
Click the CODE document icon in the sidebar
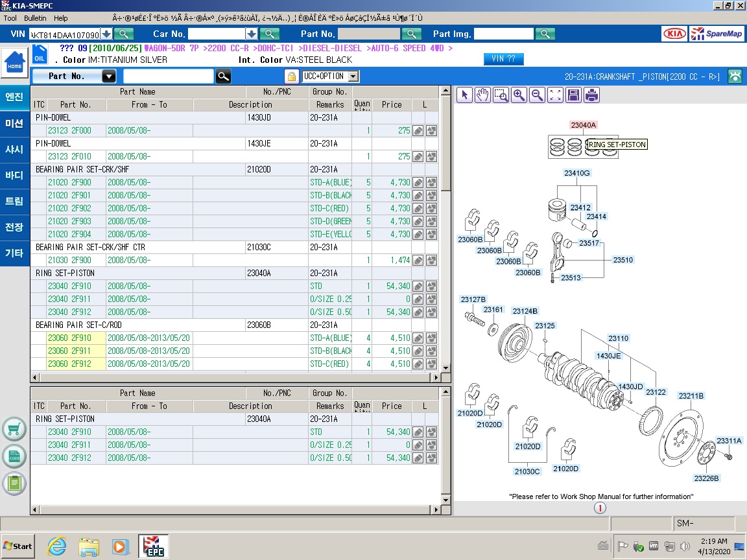click(14, 457)
